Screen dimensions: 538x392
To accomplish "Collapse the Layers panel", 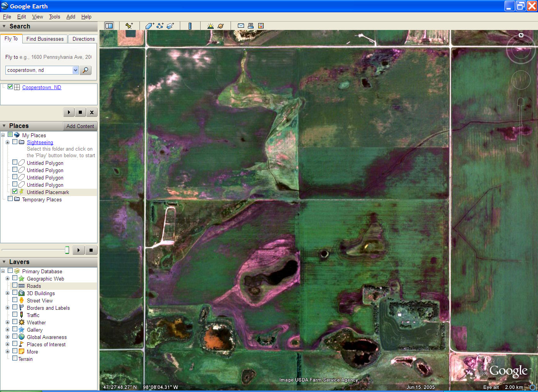I will [x=4, y=262].
